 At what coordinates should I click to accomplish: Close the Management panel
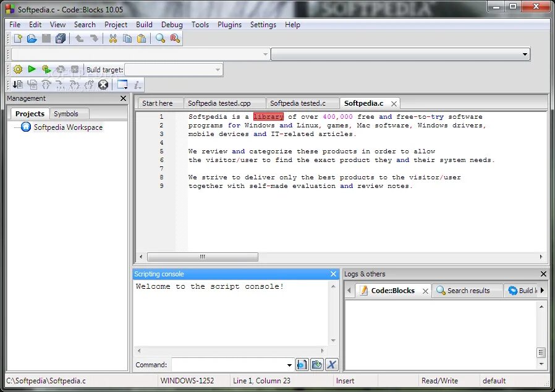point(123,98)
